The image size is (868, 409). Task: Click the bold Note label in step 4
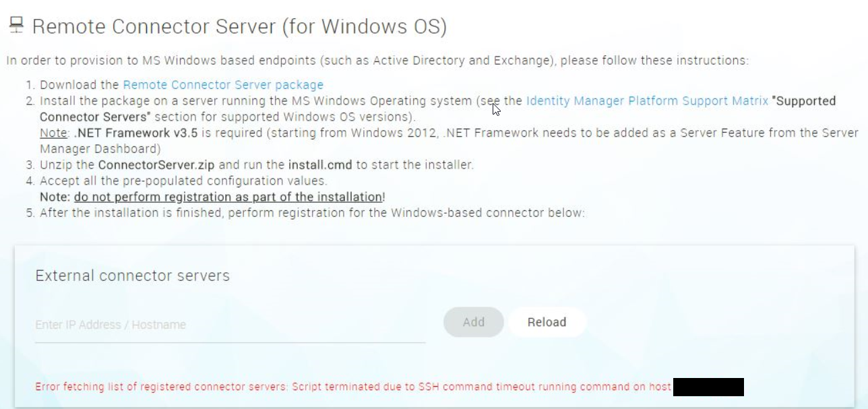tap(55, 197)
